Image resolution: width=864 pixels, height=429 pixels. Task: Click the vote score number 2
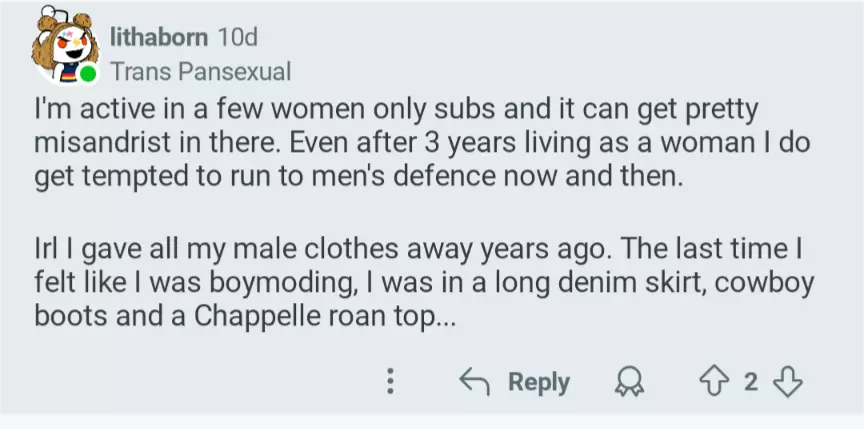pos(751,381)
